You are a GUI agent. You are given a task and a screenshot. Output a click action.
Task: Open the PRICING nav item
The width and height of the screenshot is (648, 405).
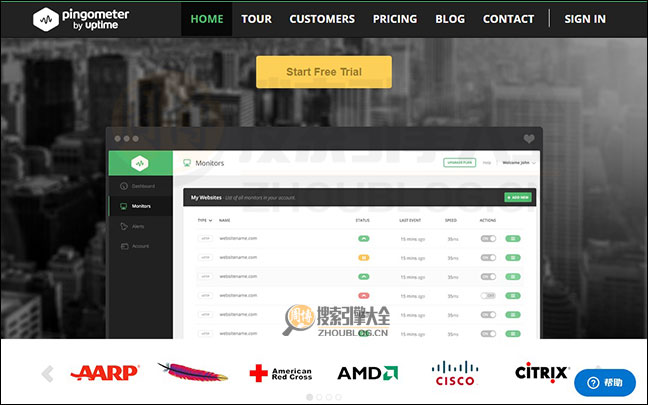395,19
